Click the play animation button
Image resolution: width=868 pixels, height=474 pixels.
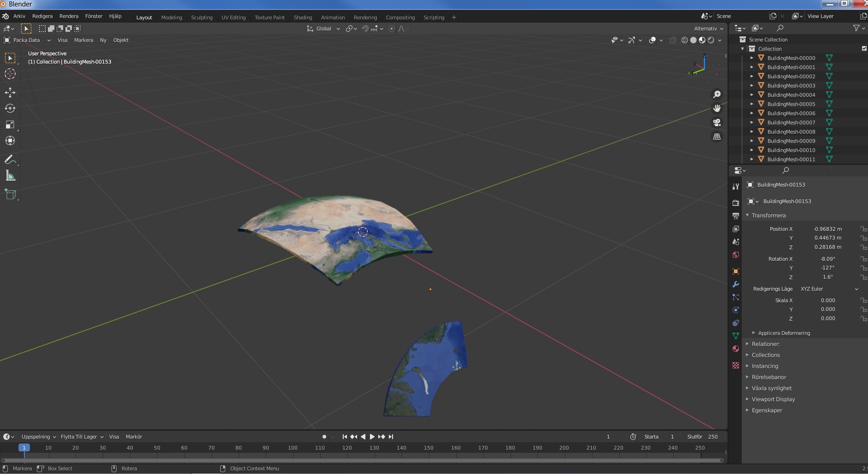point(372,437)
